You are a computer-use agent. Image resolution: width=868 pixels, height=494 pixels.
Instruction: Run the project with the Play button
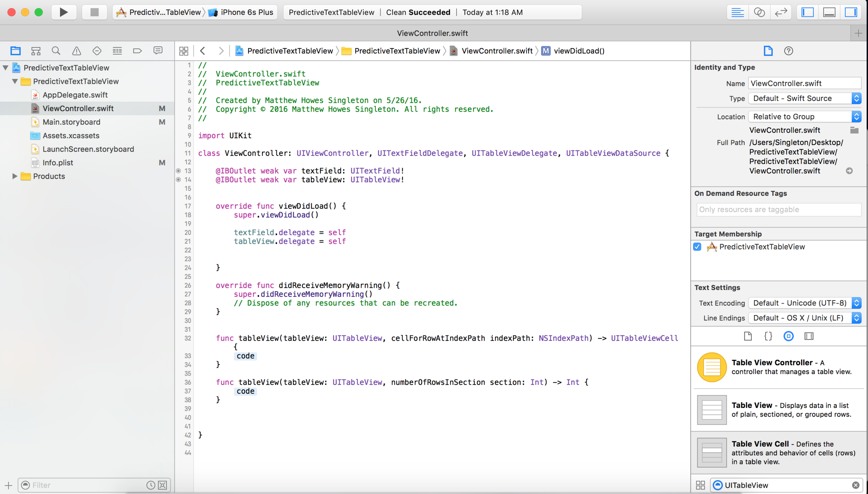click(x=64, y=12)
